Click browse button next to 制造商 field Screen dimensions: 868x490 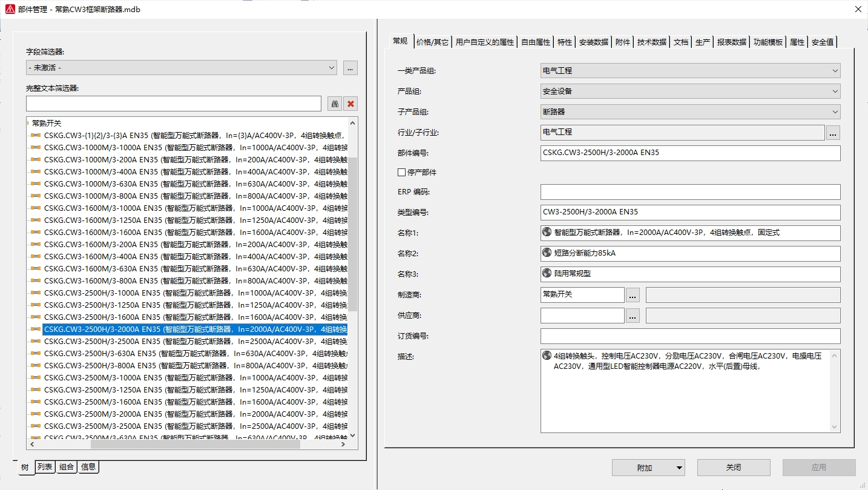(x=633, y=295)
